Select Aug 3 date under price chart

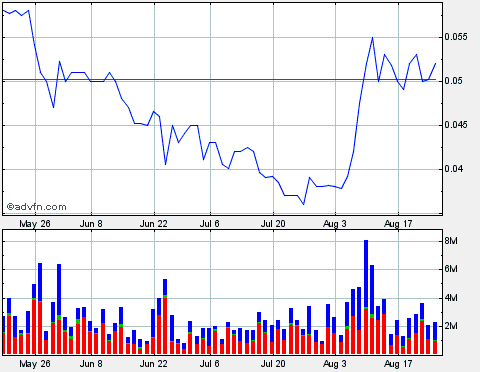pyautogui.click(x=335, y=224)
